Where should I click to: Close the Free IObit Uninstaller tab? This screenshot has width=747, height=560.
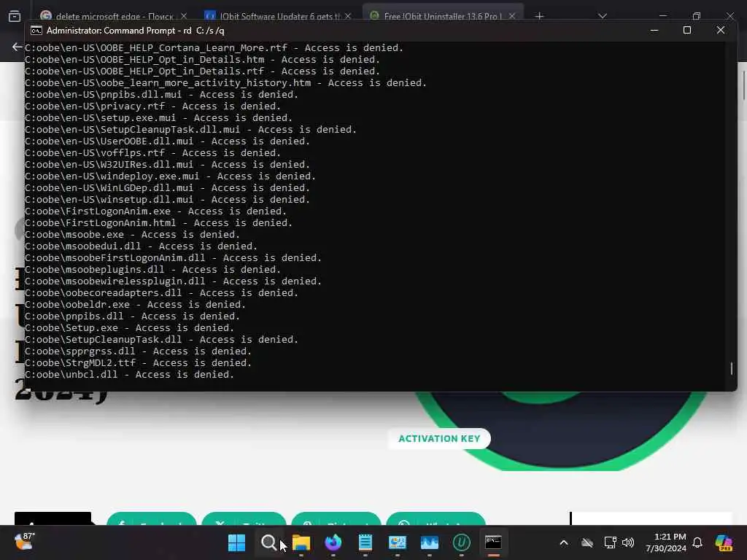[x=511, y=16]
